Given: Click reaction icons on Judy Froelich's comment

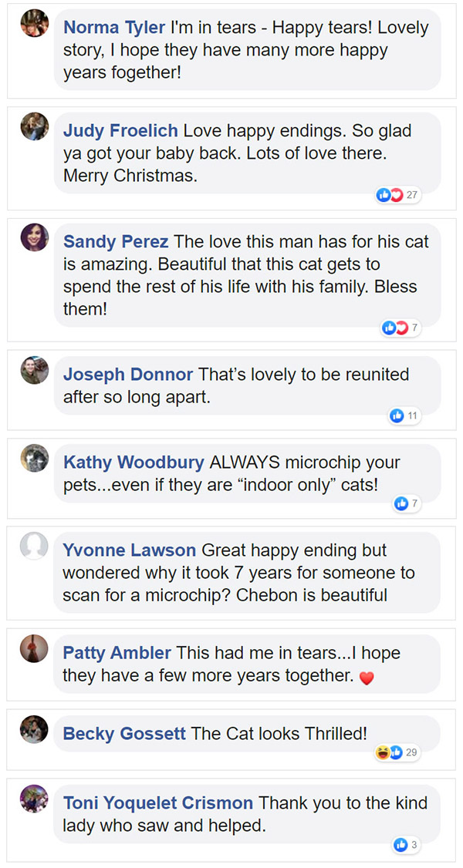Looking at the screenshot, I should tap(390, 195).
